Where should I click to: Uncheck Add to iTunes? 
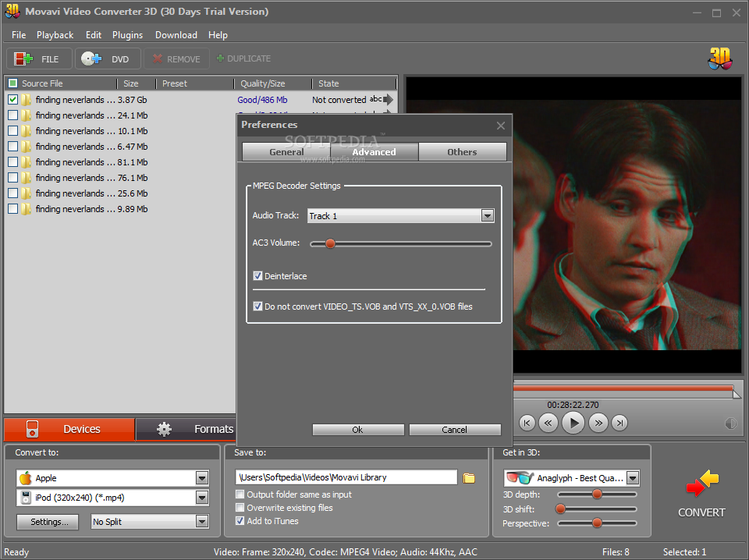[240, 521]
